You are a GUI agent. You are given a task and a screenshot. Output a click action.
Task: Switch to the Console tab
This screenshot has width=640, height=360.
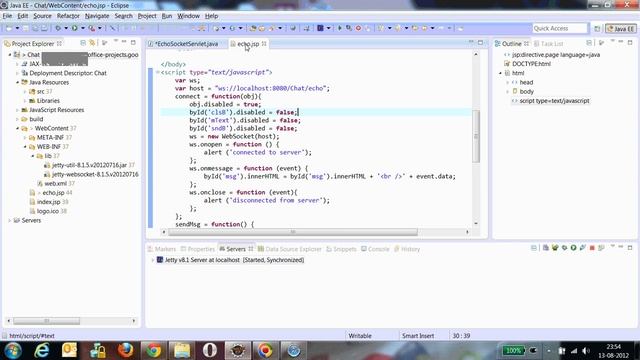(375, 249)
